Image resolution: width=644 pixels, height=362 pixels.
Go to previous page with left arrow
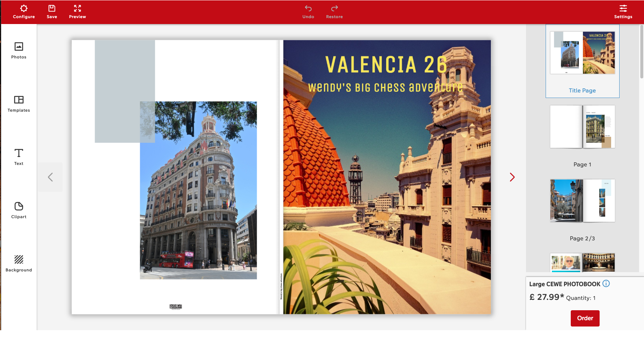pos(50,177)
